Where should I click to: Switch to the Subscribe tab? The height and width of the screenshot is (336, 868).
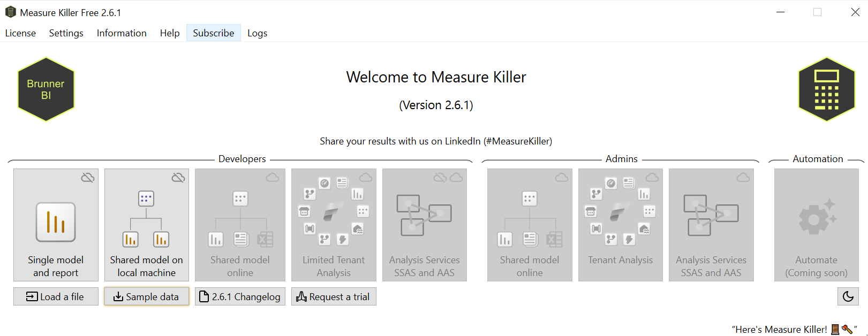coord(213,33)
